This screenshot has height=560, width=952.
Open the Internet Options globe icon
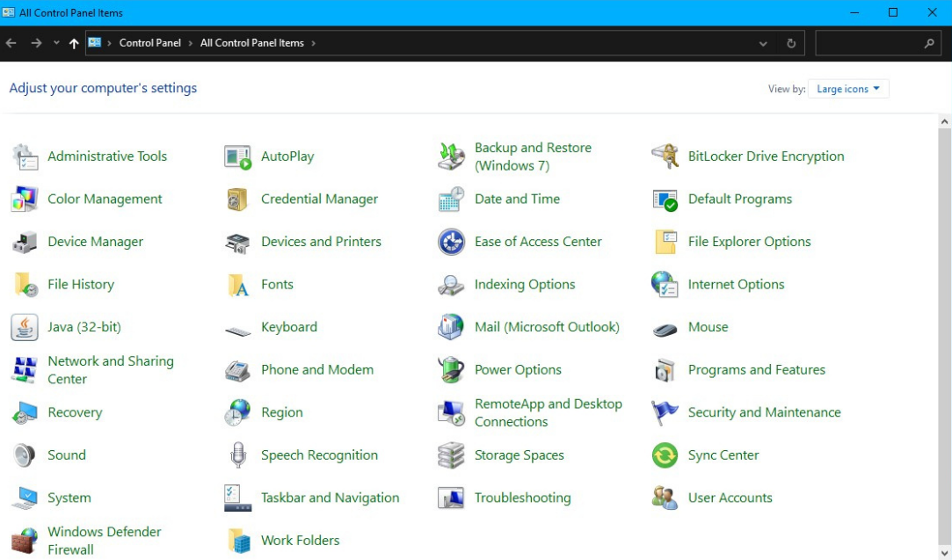click(665, 284)
